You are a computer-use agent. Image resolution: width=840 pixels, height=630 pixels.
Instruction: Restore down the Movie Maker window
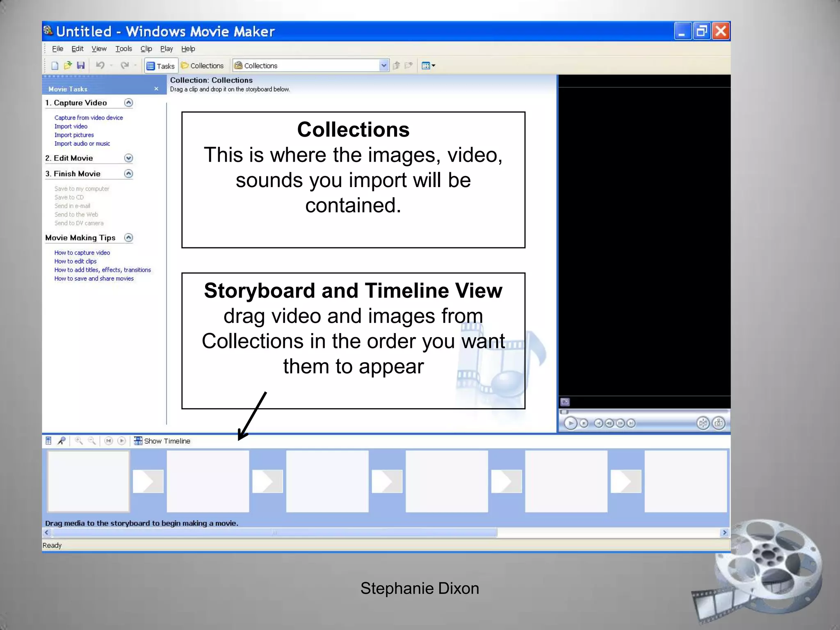(x=701, y=31)
